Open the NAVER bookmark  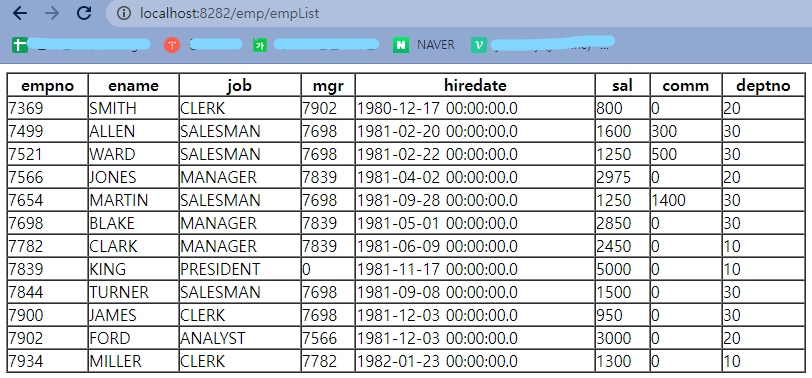click(424, 45)
